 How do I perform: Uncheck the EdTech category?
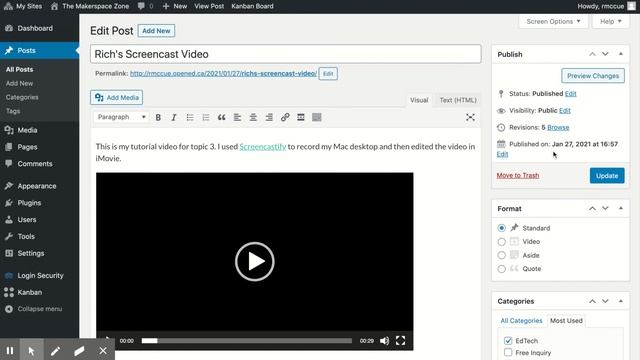point(508,340)
